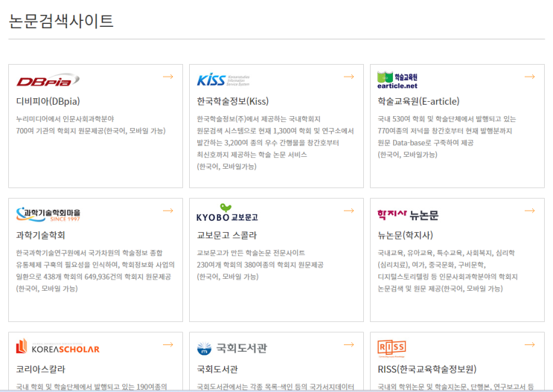This screenshot has height=392, width=553.
Task: Click the 코리아스칼라 description mentioning 190여종
Action: click(92, 387)
